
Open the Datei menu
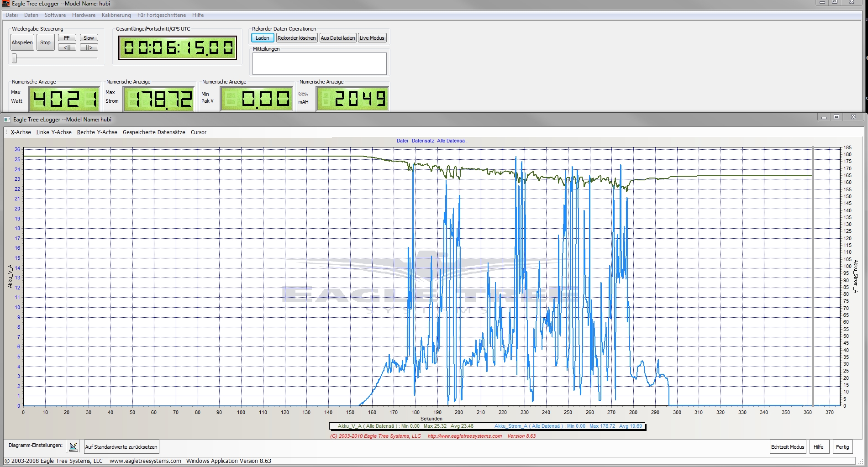11,15
